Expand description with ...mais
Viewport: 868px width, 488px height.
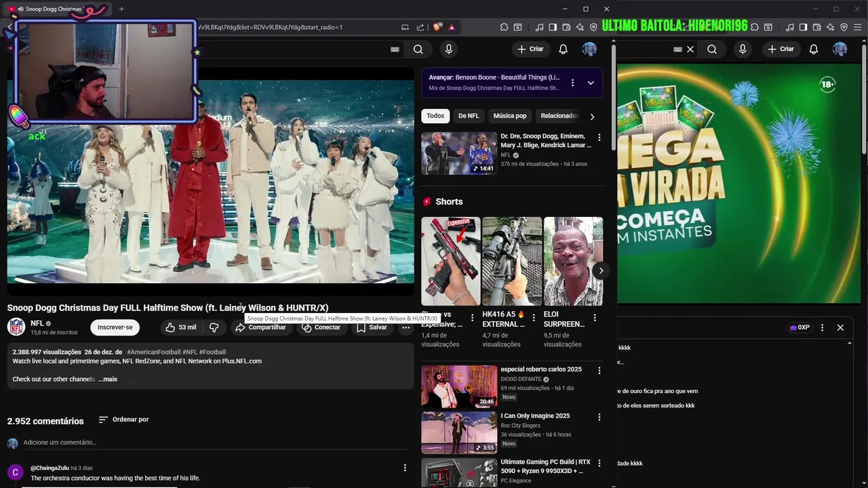pos(108,379)
